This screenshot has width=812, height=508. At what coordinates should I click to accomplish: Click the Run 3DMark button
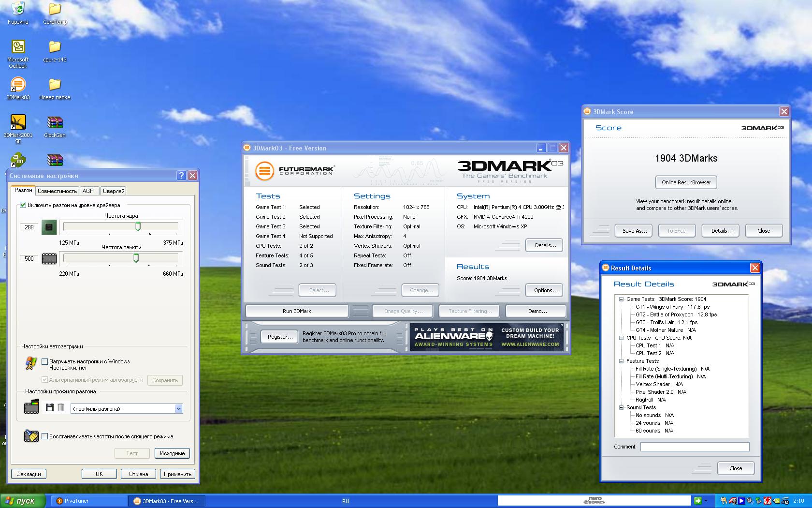click(297, 311)
